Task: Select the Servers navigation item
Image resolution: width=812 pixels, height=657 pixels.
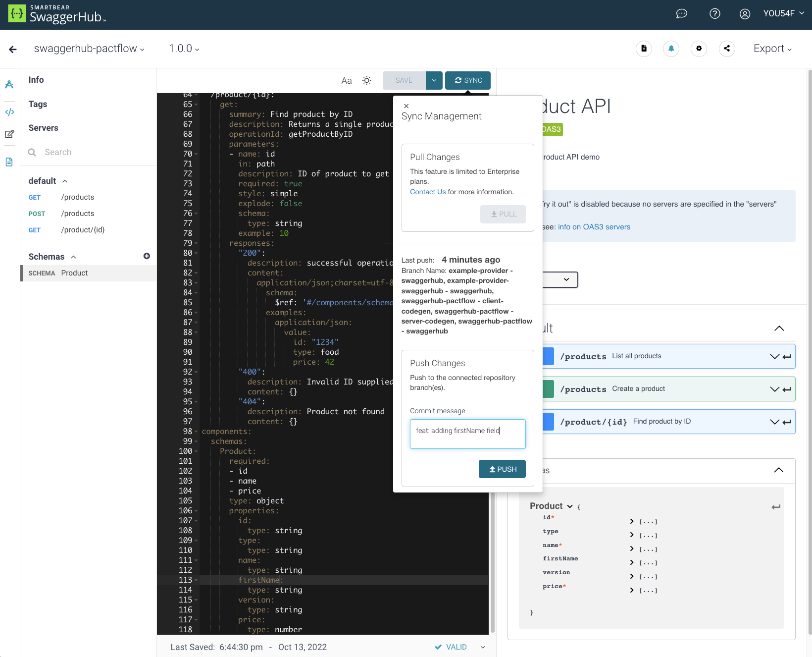Action: point(44,128)
